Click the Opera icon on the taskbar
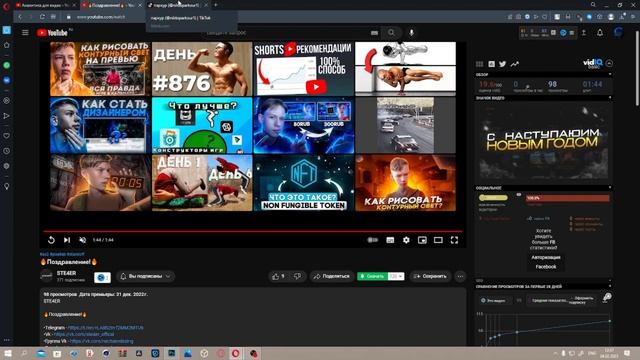Viewport: 640px width, 360px height. 236,353
